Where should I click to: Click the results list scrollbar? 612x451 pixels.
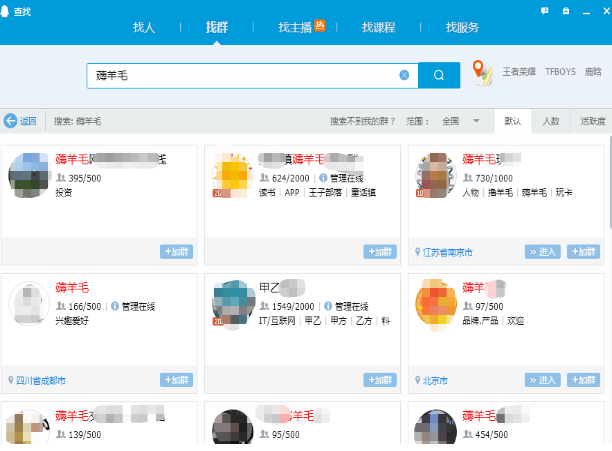[610, 181]
